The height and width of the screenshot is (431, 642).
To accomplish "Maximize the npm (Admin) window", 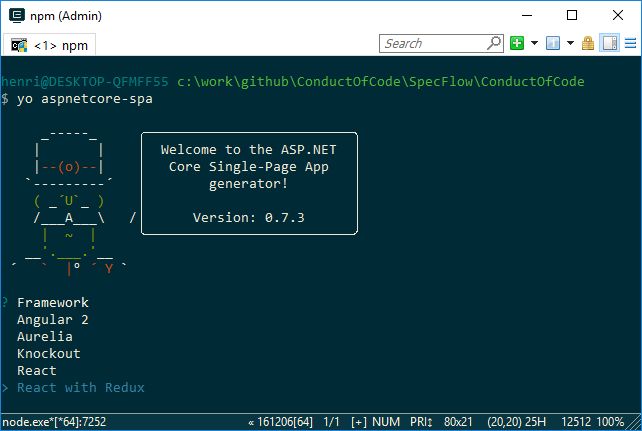I will click(572, 16).
